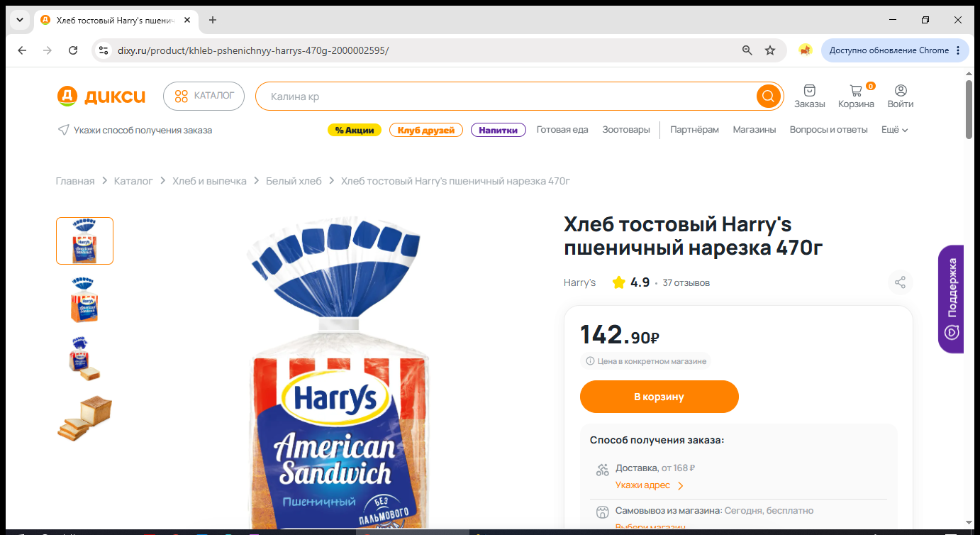Open the Магазины menu item
980x535 pixels.
(x=755, y=130)
